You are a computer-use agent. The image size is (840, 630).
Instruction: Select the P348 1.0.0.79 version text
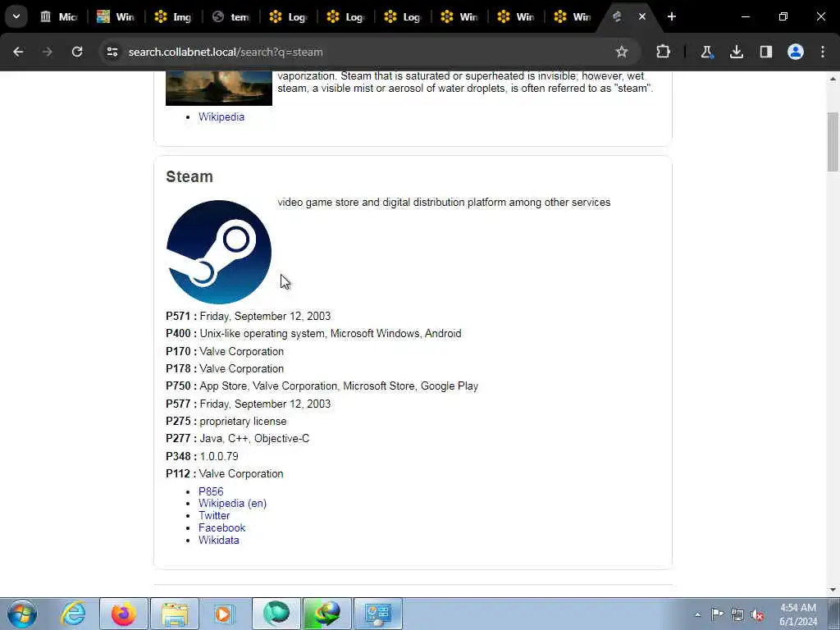(x=219, y=456)
